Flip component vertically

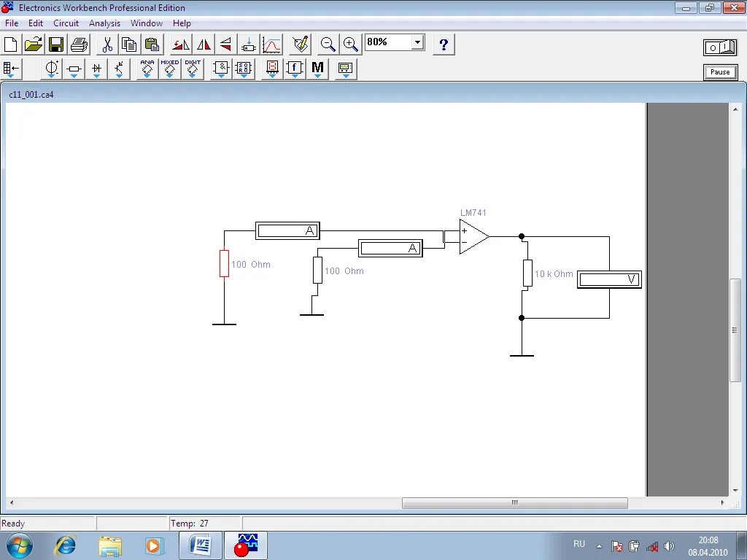226,44
